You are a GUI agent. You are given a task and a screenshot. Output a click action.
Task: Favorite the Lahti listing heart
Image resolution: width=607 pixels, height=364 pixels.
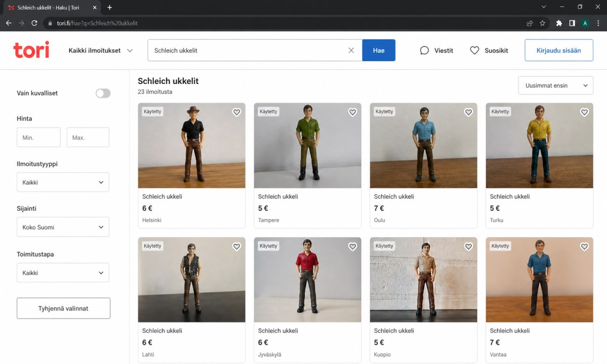pos(237,247)
